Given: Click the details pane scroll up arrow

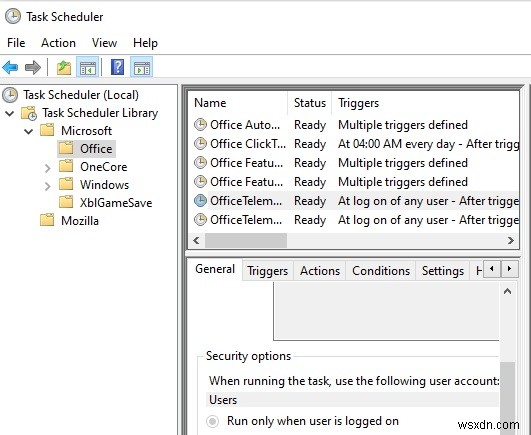Looking at the screenshot, I should tap(507, 291).
